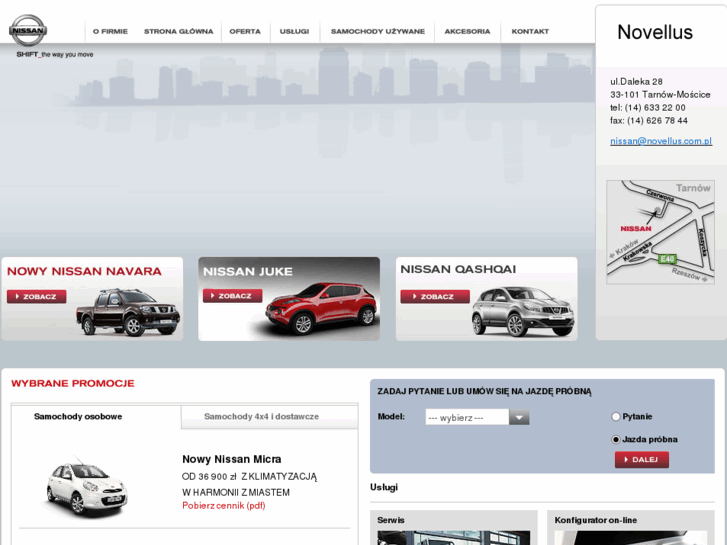Viewport: 727px width, 545px height.
Task: Click the Novellus dealer title
Action: coord(655,32)
